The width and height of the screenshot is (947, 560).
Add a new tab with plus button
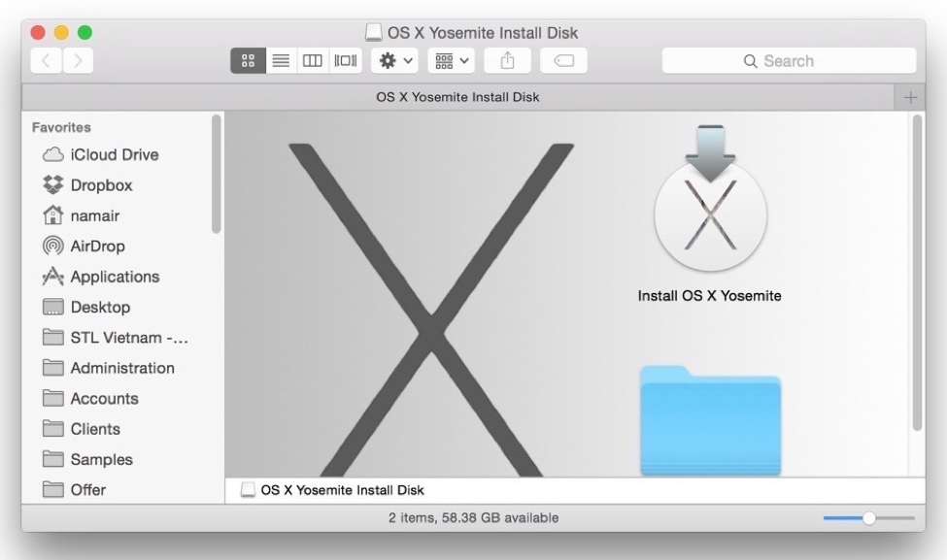click(x=910, y=97)
